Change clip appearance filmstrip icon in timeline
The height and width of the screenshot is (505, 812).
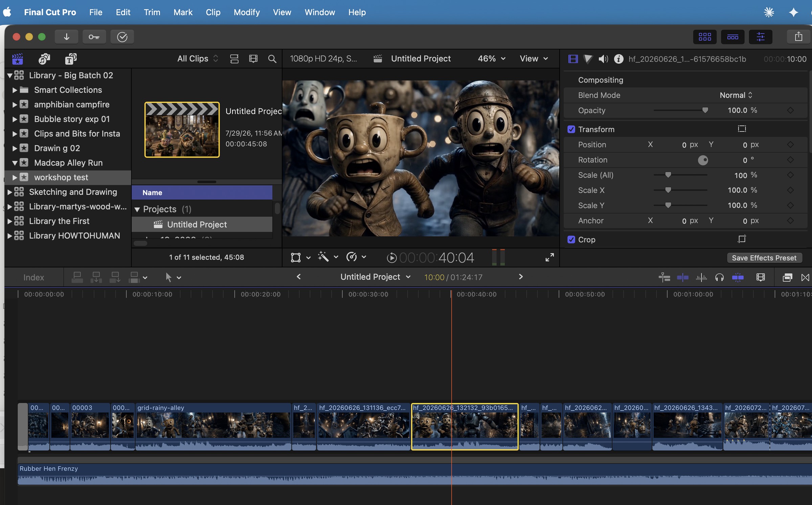[760, 278]
